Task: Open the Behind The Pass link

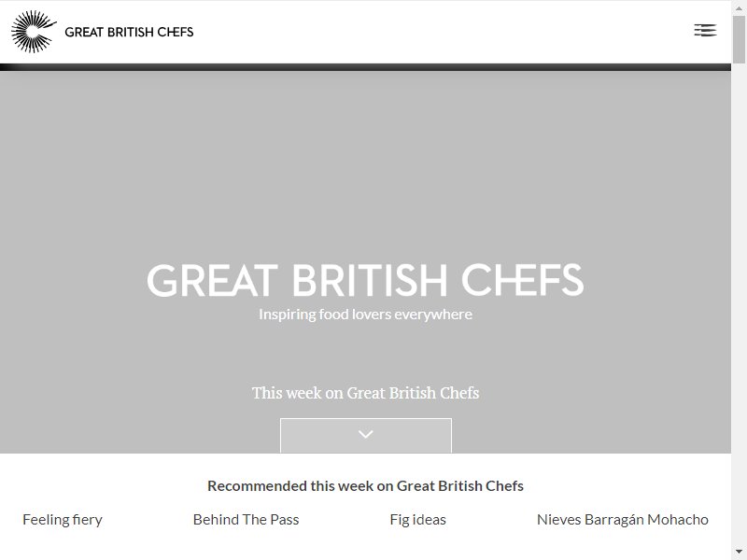Action: [246, 520]
